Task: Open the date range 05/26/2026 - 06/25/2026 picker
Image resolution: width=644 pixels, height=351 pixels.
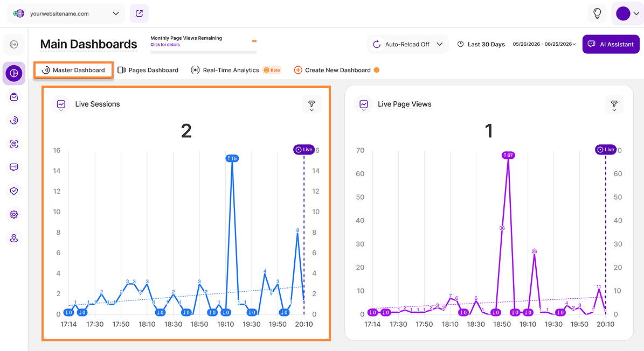Action: tap(544, 44)
